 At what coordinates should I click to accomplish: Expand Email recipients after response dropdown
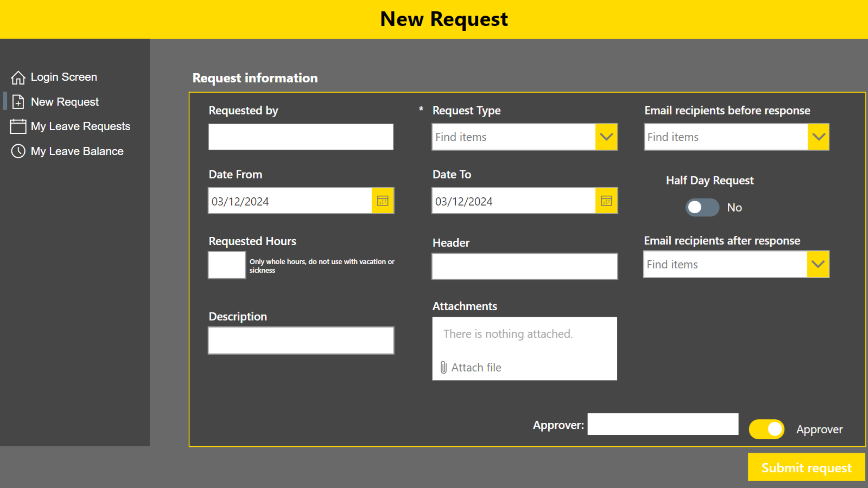pyautogui.click(x=818, y=264)
